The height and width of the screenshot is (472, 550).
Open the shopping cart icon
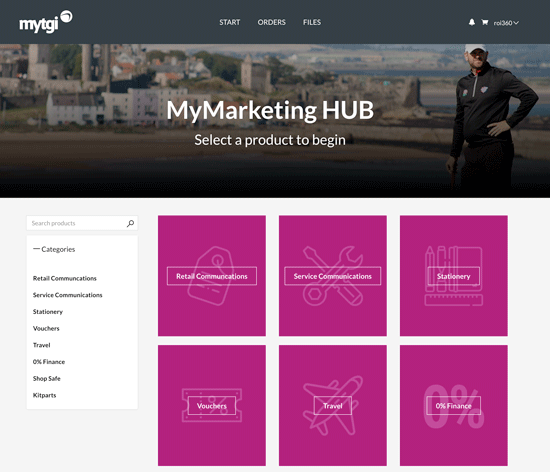[x=485, y=22]
